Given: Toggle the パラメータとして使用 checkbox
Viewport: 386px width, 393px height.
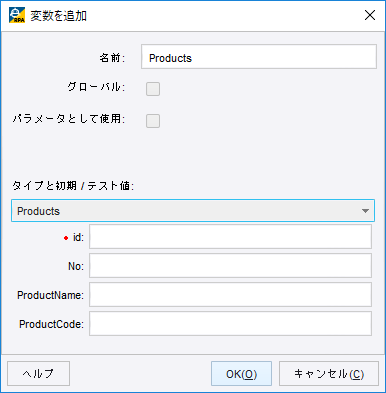Looking at the screenshot, I should [x=153, y=121].
